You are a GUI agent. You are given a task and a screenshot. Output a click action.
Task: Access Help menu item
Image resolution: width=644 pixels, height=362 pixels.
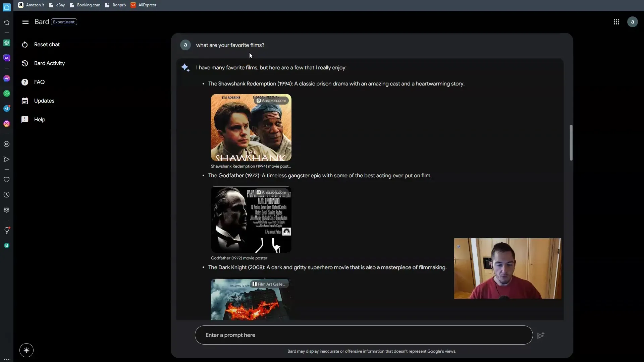tap(40, 119)
